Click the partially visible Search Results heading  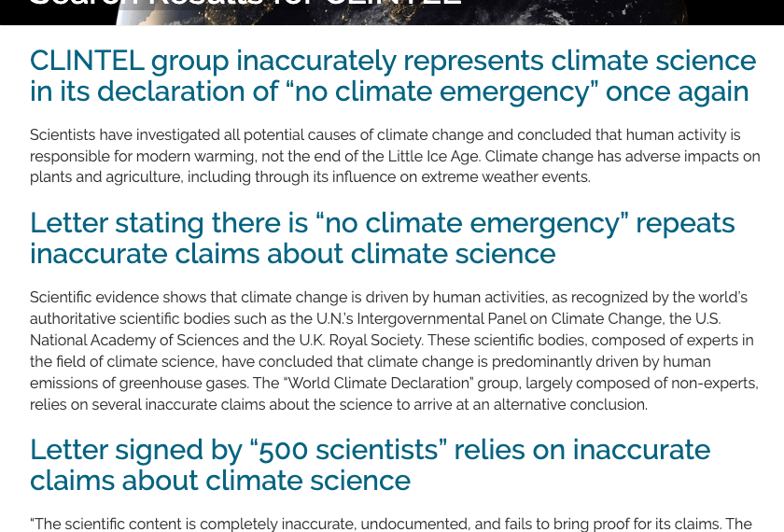point(245,3)
